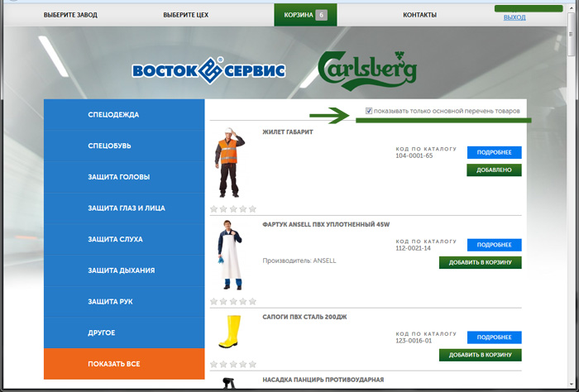Select the Защита дыхания category
The image size is (579, 392).
[x=124, y=270]
